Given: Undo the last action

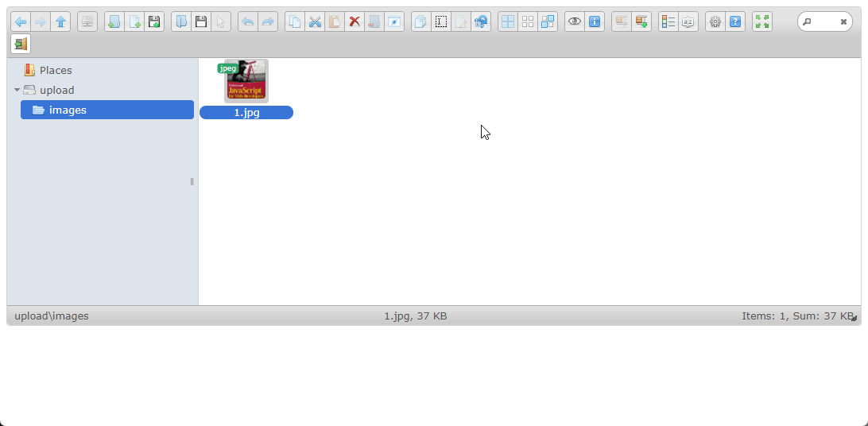Looking at the screenshot, I should tap(248, 21).
